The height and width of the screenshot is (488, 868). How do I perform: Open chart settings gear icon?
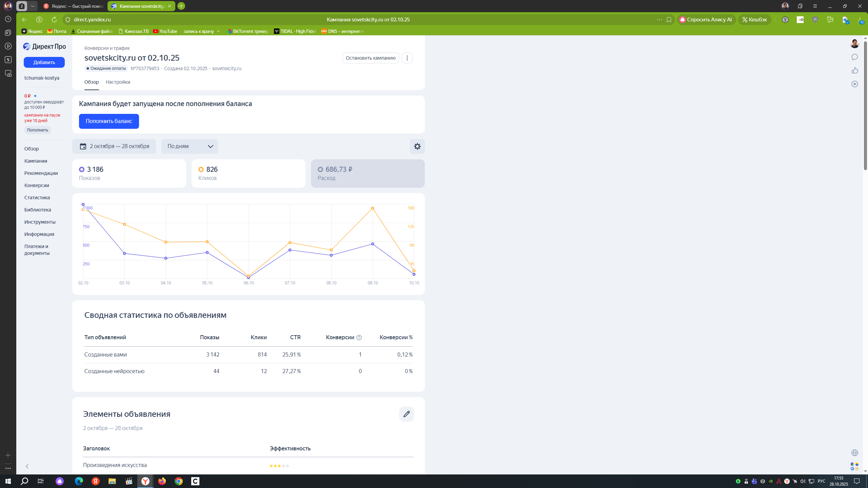click(417, 146)
